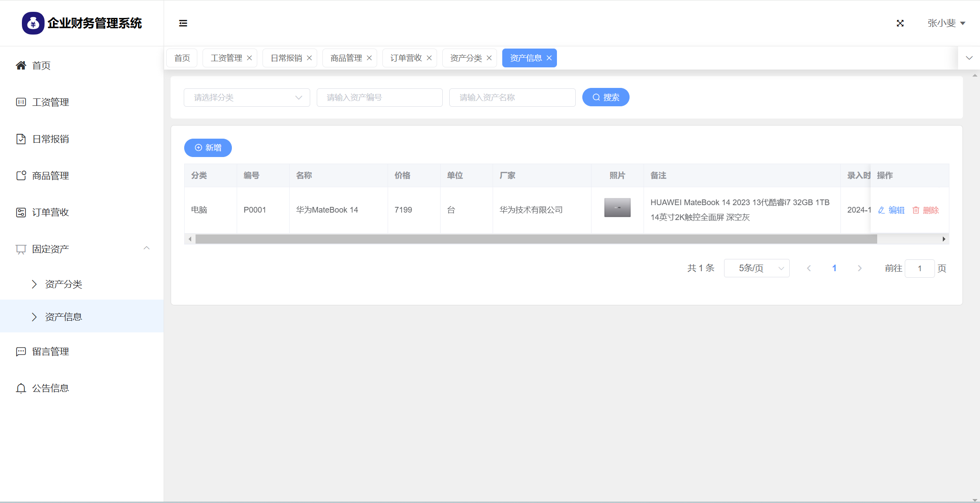Close the 资产分类 tab

tap(489, 58)
